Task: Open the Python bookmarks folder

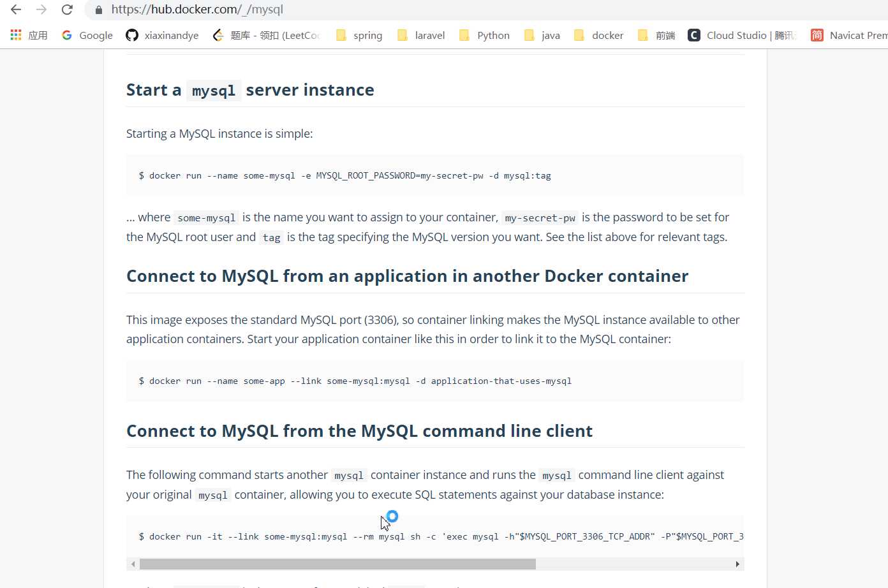Action: coord(485,35)
